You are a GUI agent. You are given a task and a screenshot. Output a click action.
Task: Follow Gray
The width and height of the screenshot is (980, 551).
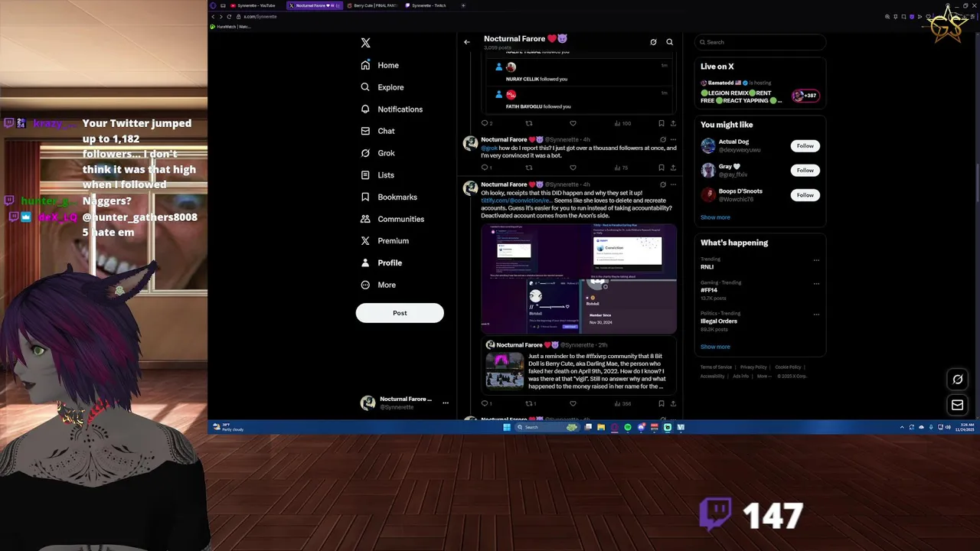point(805,170)
